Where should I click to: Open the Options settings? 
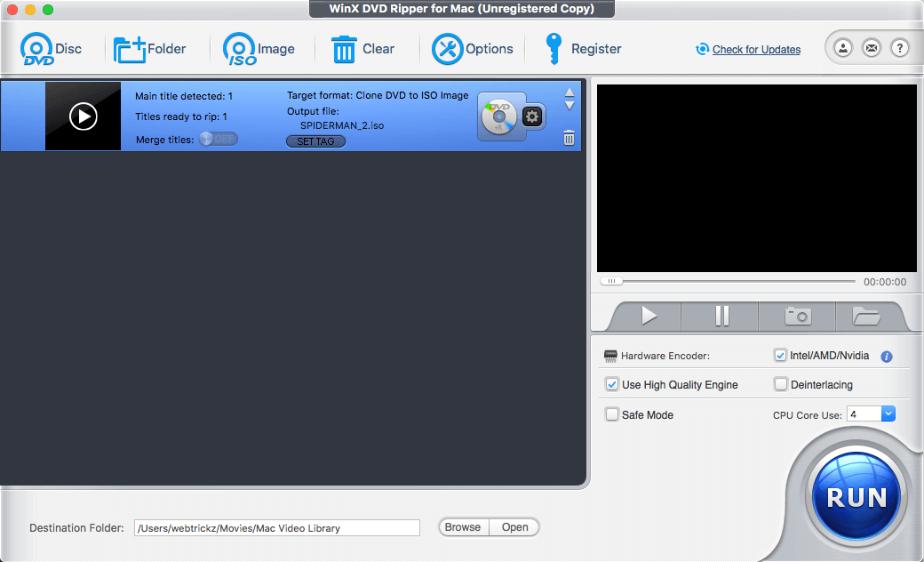(x=473, y=49)
